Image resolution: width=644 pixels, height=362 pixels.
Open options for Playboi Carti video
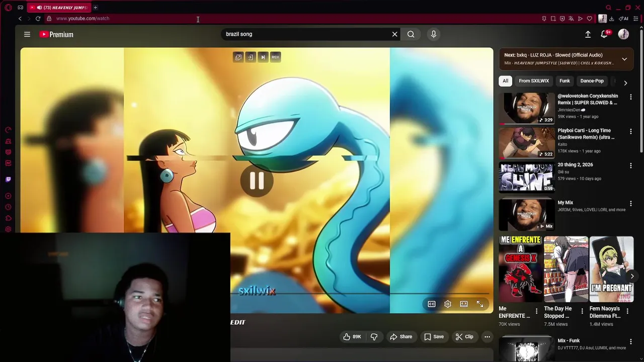click(631, 131)
